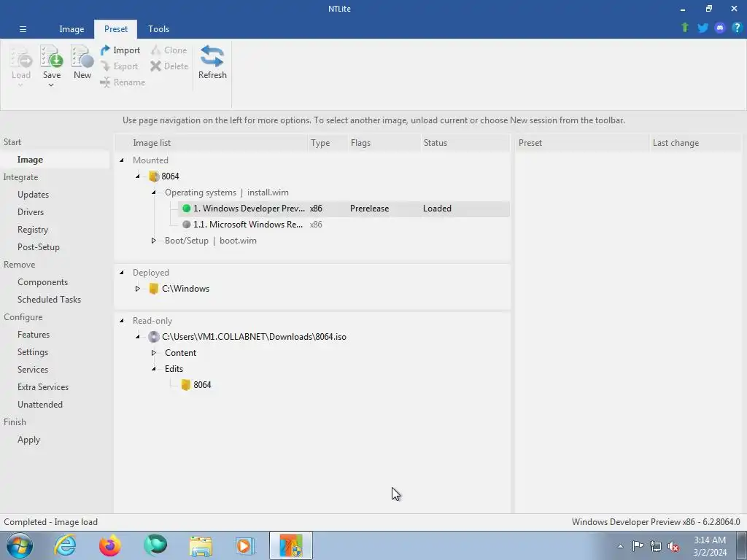Launch Firefox from taskbar
The height and width of the screenshot is (560, 747).
(109, 545)
